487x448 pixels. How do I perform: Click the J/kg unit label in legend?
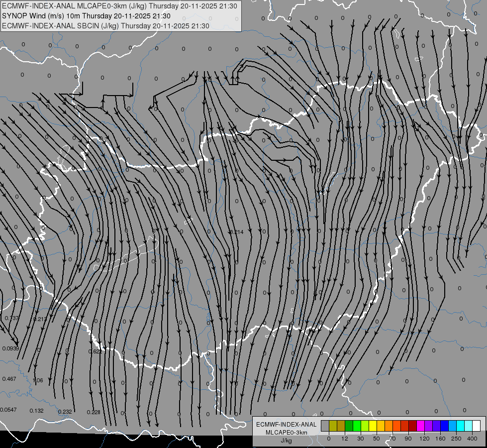286,441
